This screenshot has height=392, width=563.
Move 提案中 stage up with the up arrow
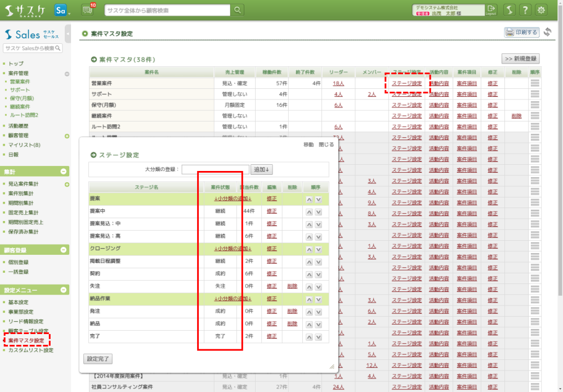pyautogui.click(x=309, y=211)
